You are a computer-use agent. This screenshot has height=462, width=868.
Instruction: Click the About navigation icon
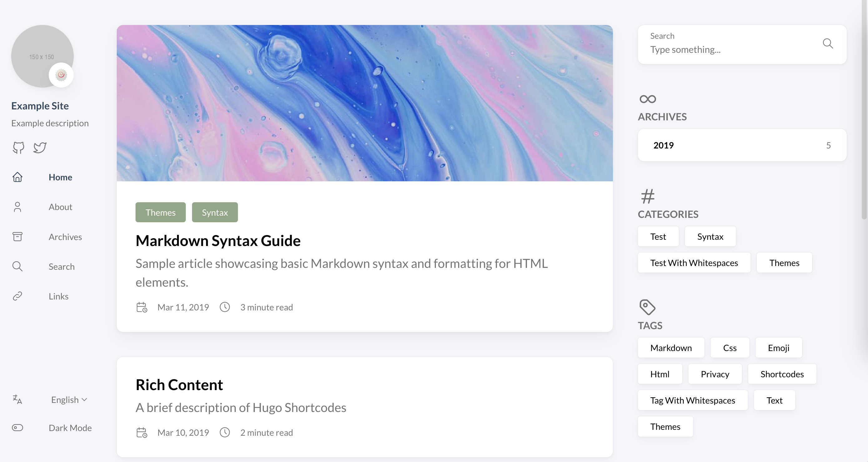click(17, 206)
